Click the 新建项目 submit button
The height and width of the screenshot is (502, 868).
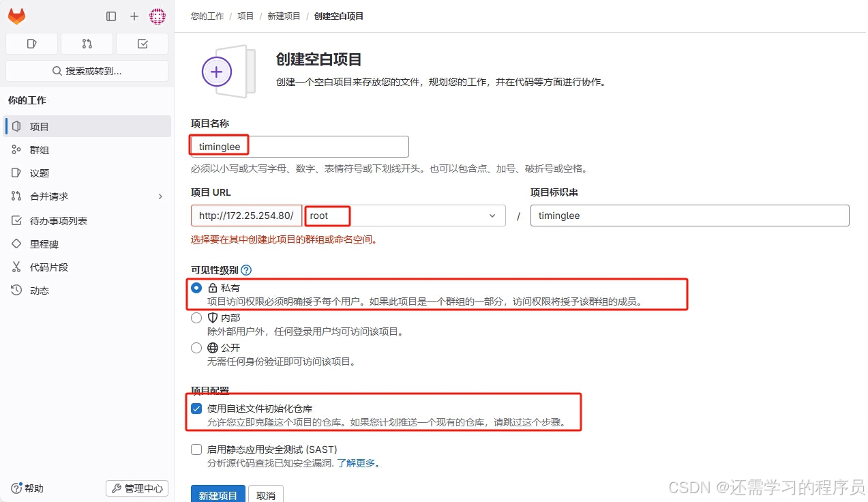pos(218,495)
